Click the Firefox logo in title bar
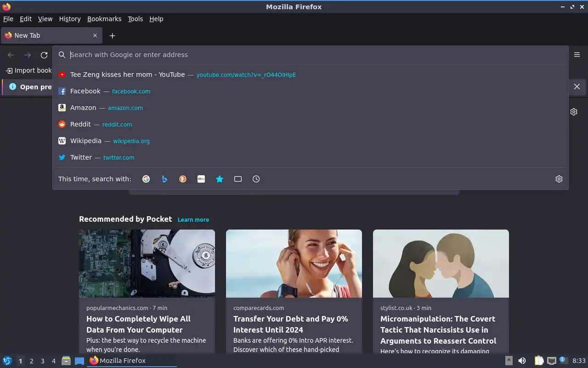The height and width of the screenshot is (368, 588). point(6,6)
